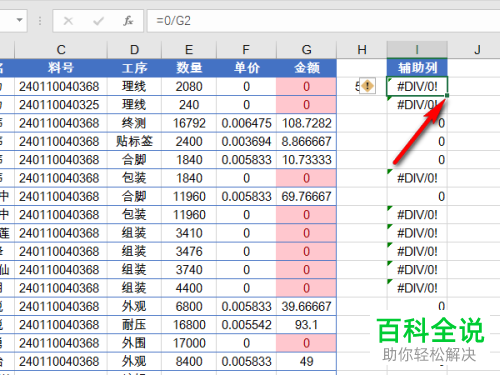Select quantity cell 240

[189, 105]
